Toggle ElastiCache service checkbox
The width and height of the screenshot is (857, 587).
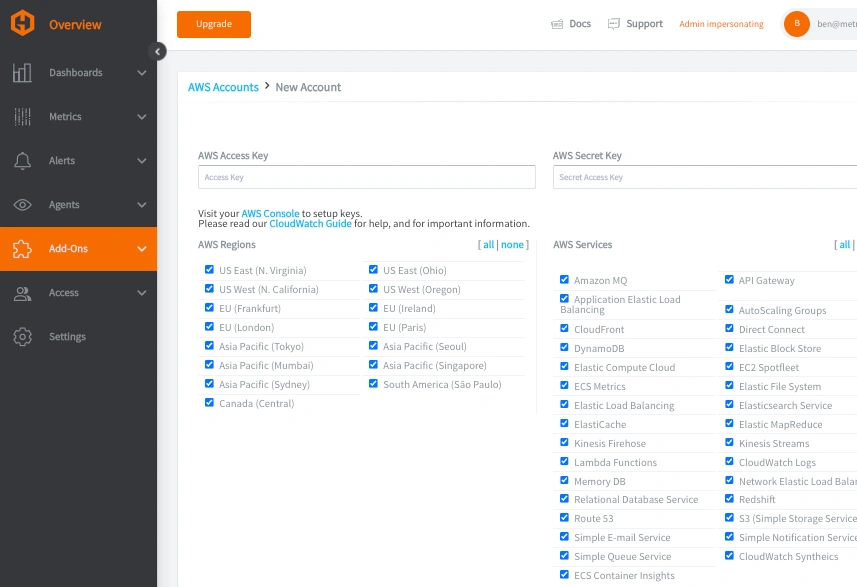(565, 424)
